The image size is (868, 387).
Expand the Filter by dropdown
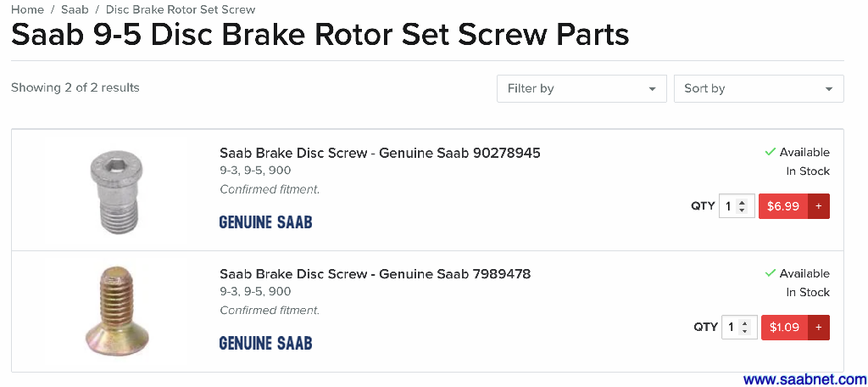pyautogui.click(x=581, y=88)
